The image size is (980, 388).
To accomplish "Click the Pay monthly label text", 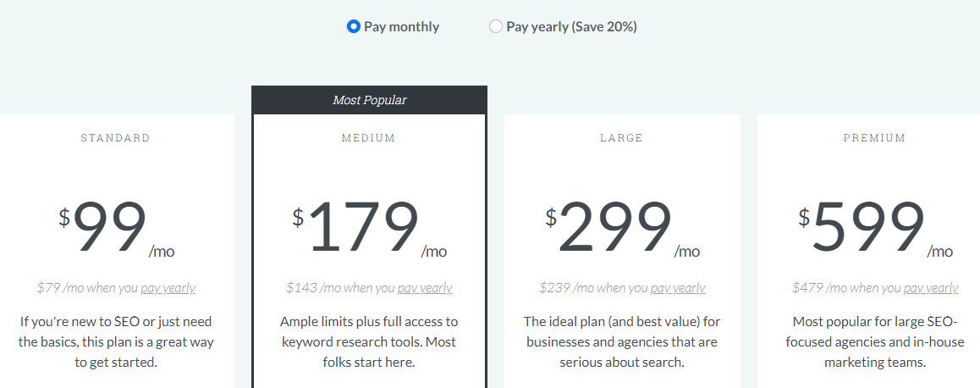I will pos(401,26).
